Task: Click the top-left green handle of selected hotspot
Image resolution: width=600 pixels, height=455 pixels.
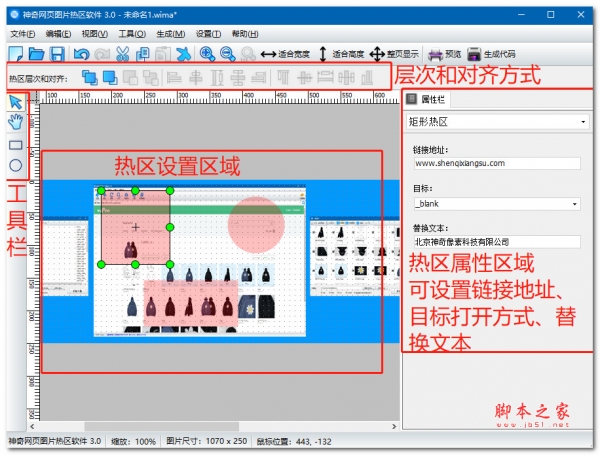Action: tap(101, 191)
